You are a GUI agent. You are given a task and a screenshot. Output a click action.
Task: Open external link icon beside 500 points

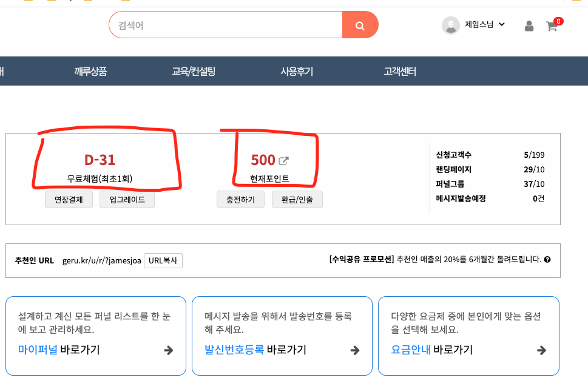[284, 161]
